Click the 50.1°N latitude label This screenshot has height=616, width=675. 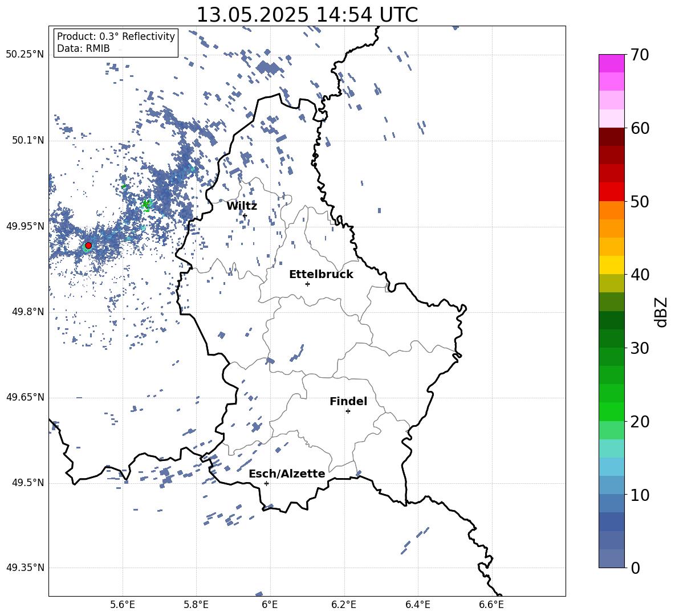28,140
